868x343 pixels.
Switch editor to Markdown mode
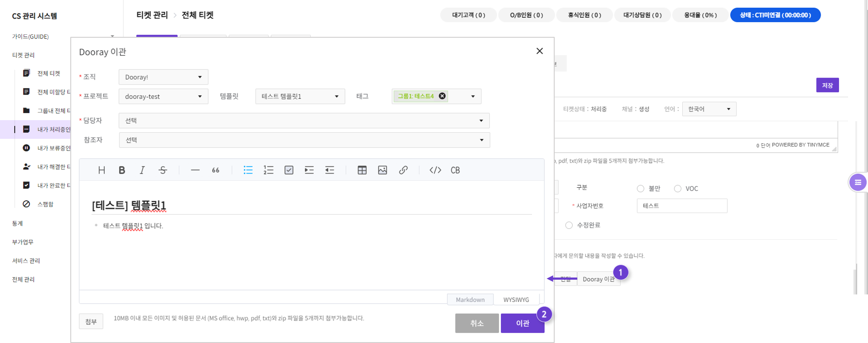tap(470, 300)
